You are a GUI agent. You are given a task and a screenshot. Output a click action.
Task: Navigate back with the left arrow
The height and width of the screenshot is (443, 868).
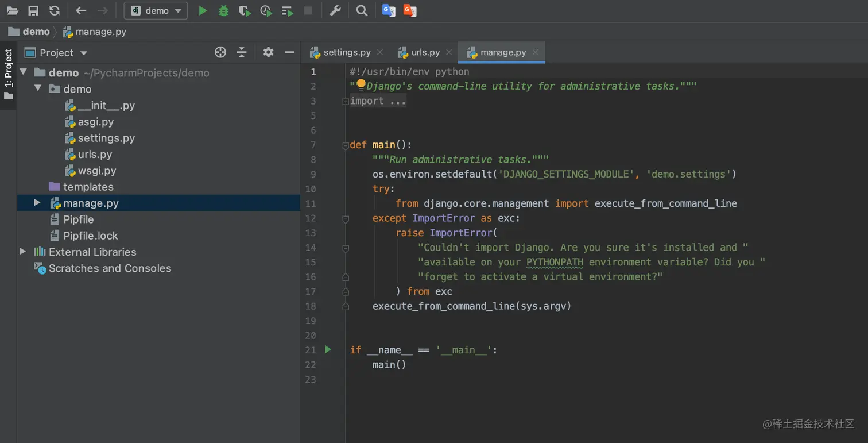(x=81, y=10)
